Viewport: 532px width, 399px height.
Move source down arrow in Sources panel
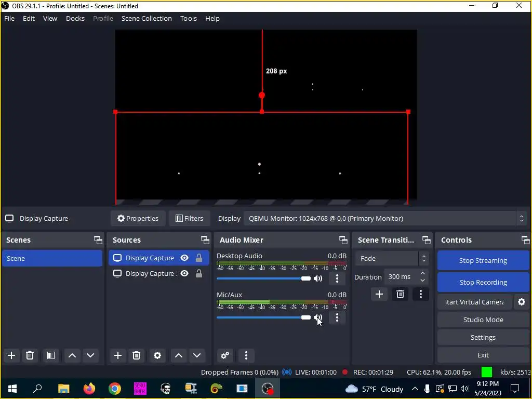(197, 355)
